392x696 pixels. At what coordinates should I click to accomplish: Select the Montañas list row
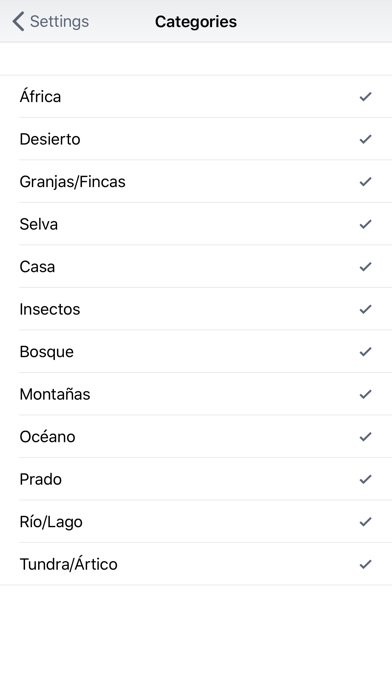coord(196,394)
